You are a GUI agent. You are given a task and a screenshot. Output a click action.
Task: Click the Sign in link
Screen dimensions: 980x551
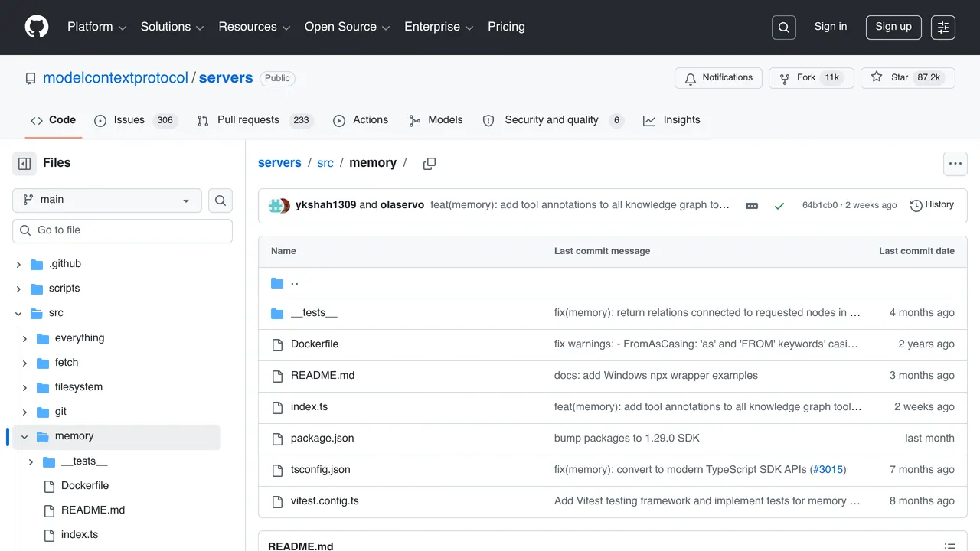(x=831, y=27)
